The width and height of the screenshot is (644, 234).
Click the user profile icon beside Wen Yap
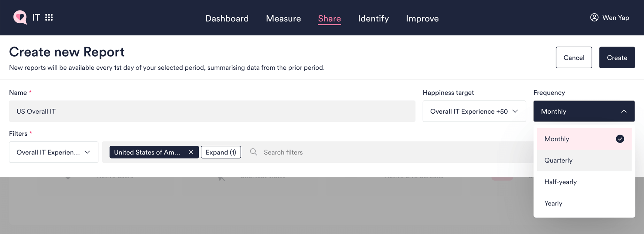click(x=594, y=17)
